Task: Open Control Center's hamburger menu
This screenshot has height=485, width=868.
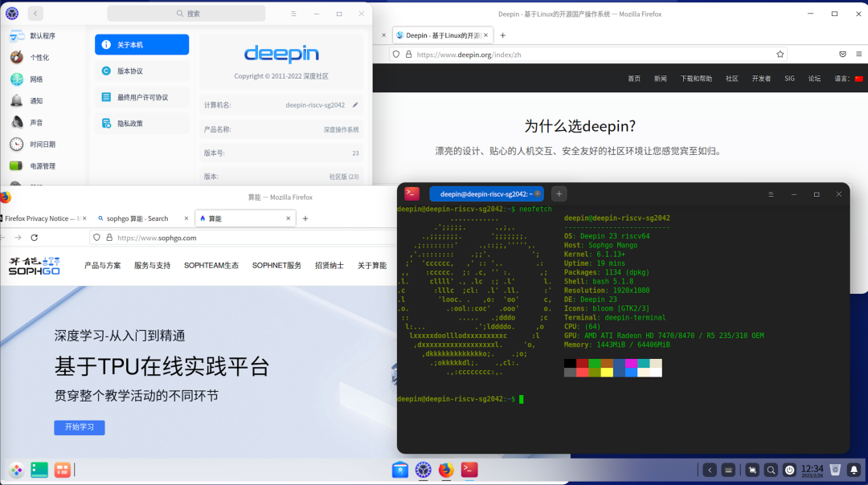Action: pyautogui.click(x=293, y=14)
